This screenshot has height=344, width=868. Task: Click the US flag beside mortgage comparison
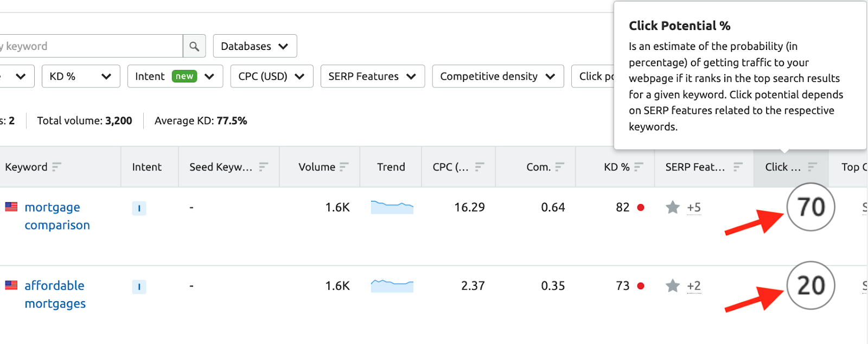[11, 207]
